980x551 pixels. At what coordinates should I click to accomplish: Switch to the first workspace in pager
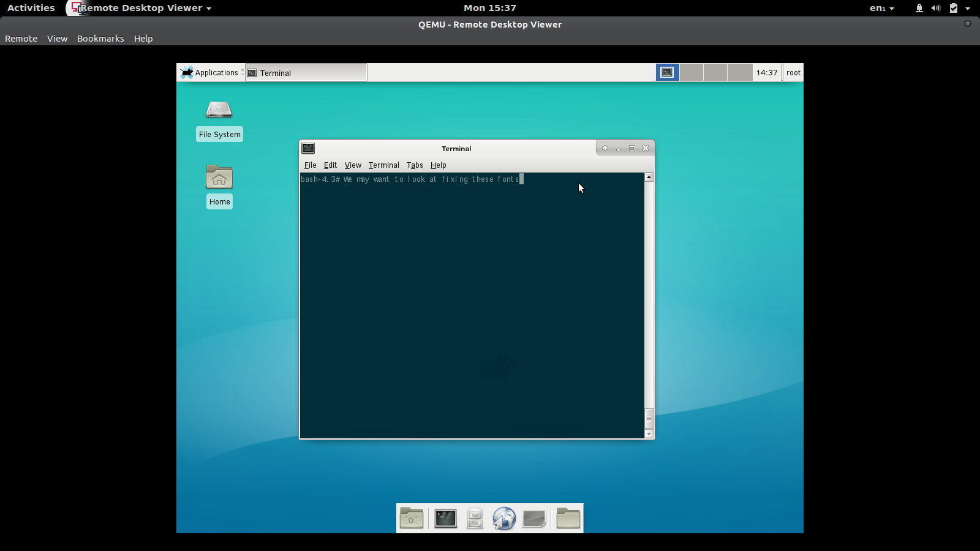point(667,72)
